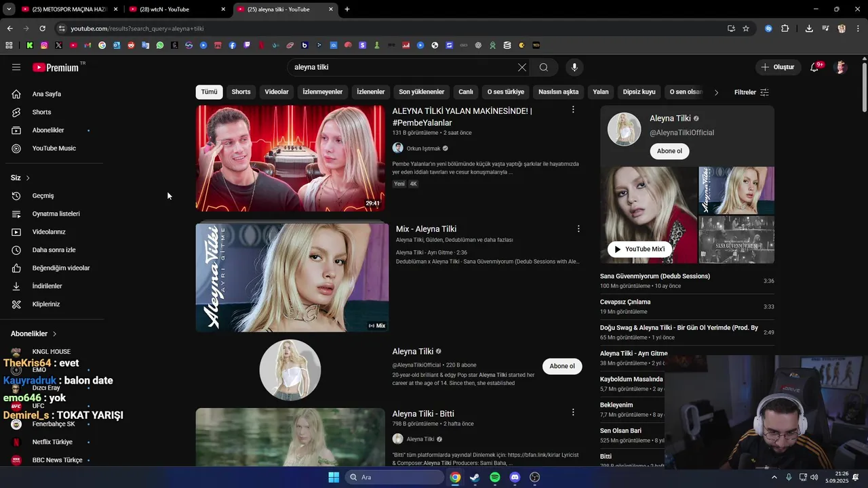
Task: Subscribe via Abone ol in search result row
Action: 562,366
